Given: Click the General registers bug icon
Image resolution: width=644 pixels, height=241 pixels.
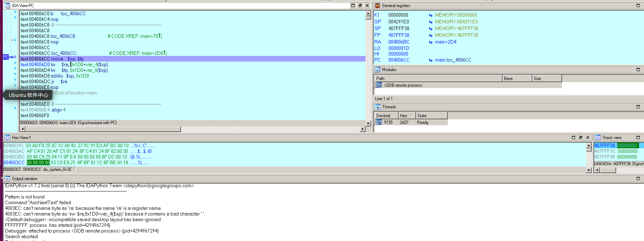Looking at the screenshot, I should [377, 6].
